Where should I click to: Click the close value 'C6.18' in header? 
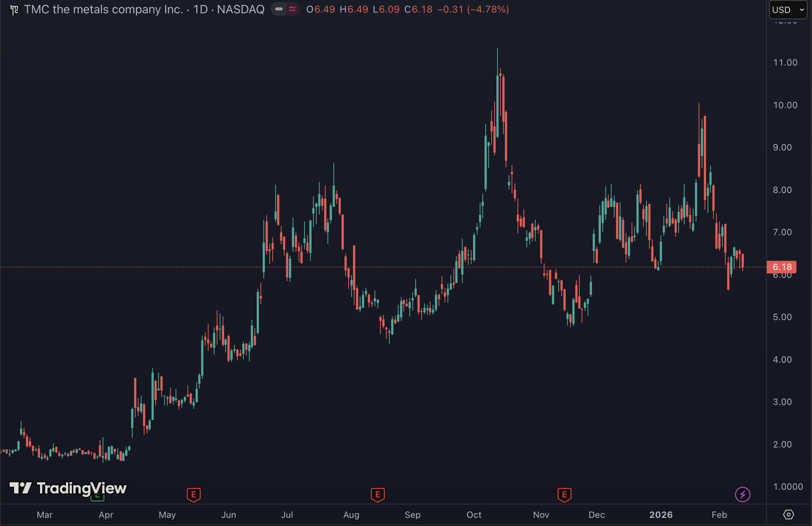tap(419, 9)
